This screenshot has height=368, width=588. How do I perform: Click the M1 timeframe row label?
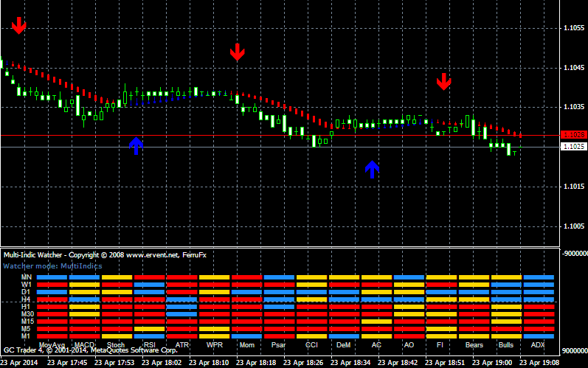[26, 336]
